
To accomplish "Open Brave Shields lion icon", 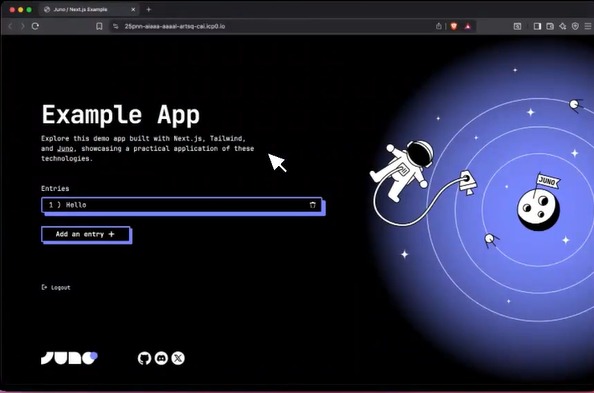I will click(454, 26).
